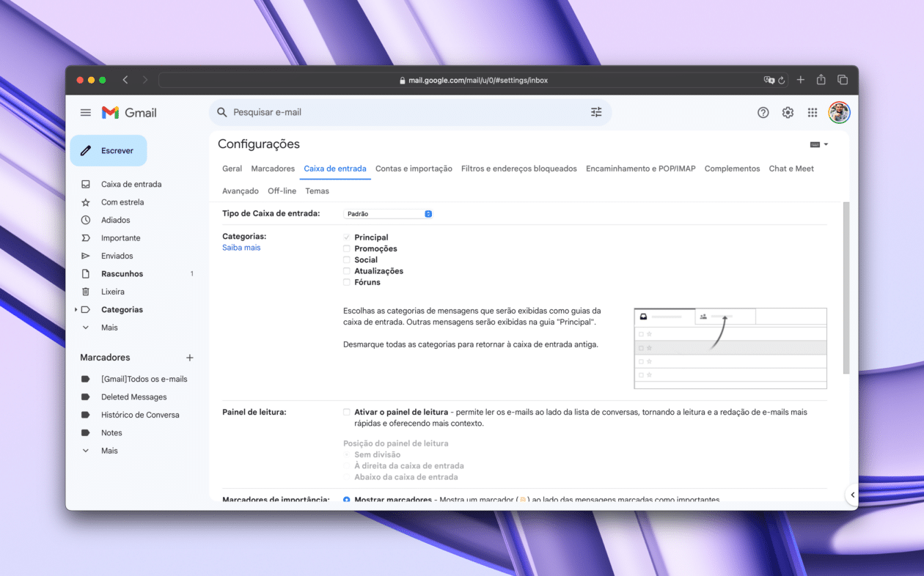Click the inbox tray icon beside Caixa de entrada
The height and width of the screenshot is (576, 924).
[x=86, y=185]
